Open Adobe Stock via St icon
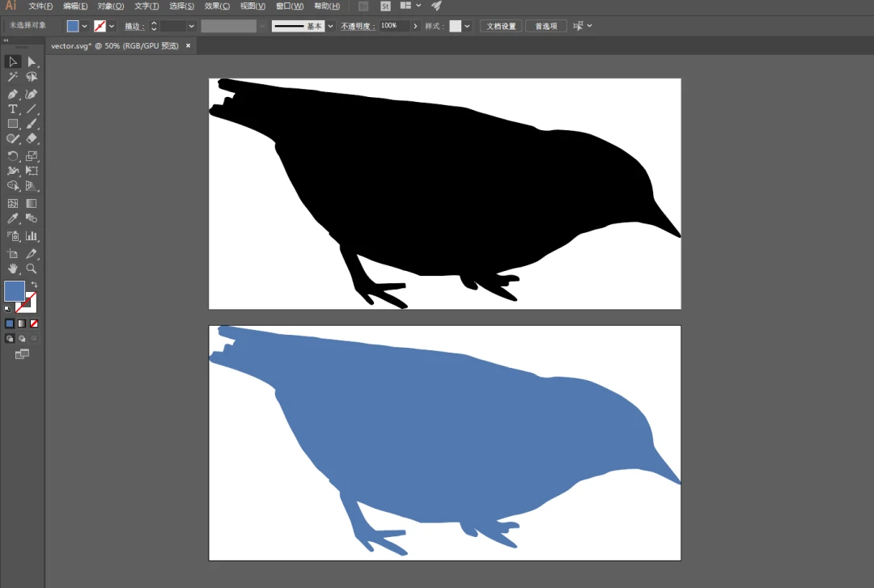 pos(385,6)
